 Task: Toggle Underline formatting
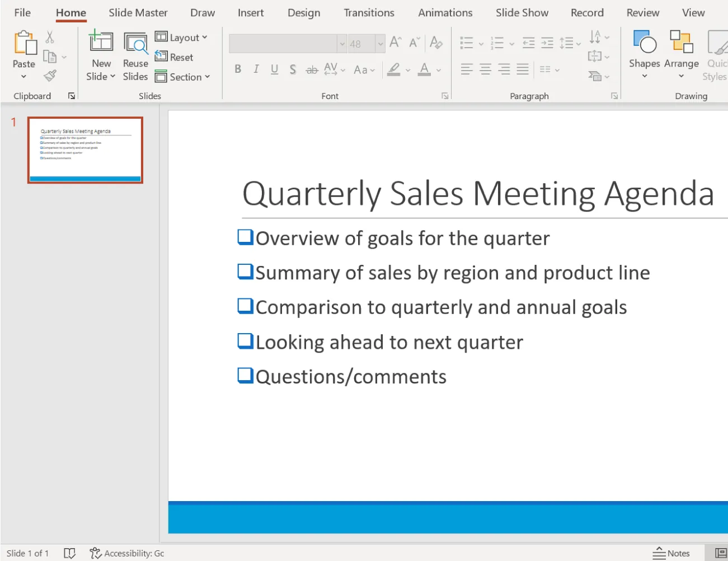coord(274,69)
